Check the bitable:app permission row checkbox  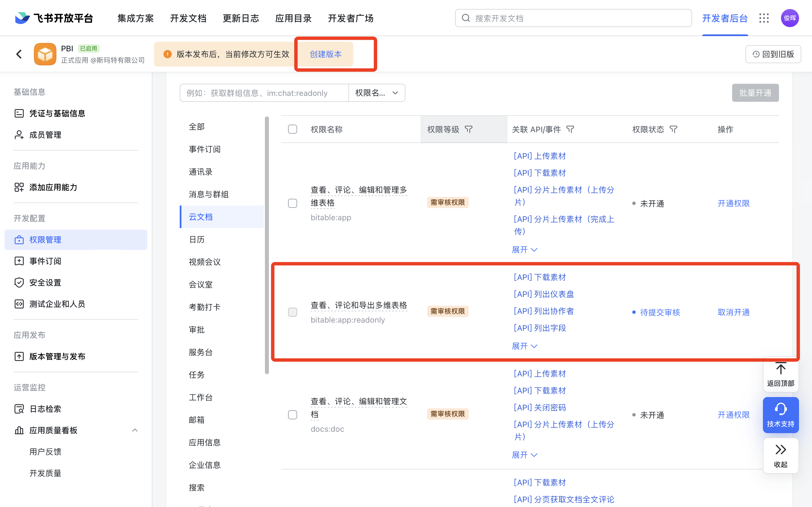pyautogui.click(x=293, y=204)
